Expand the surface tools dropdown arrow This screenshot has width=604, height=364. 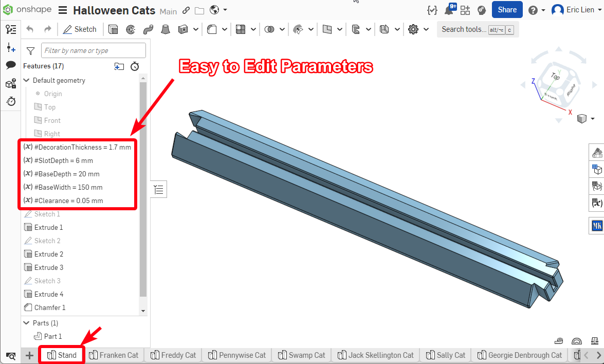(x=311, y=29)
